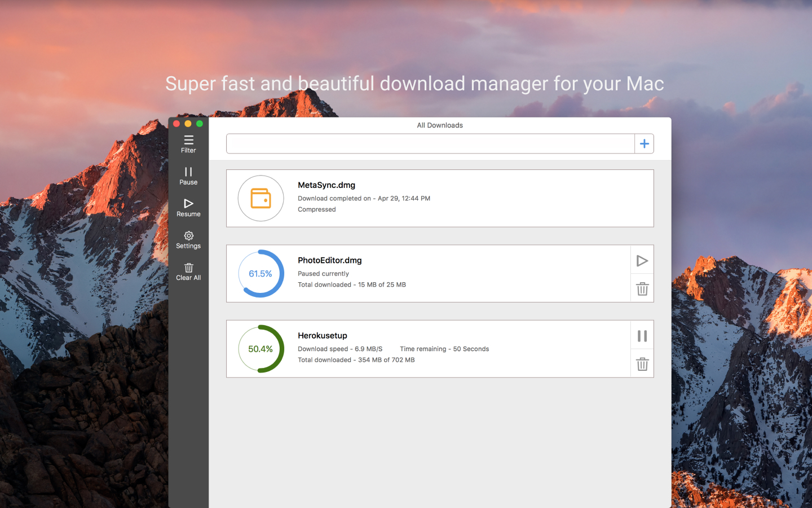This screenshot has width=812, height=508.
Task: Resume the PhotoEditor.dmg download
Action: click(642, 261)
